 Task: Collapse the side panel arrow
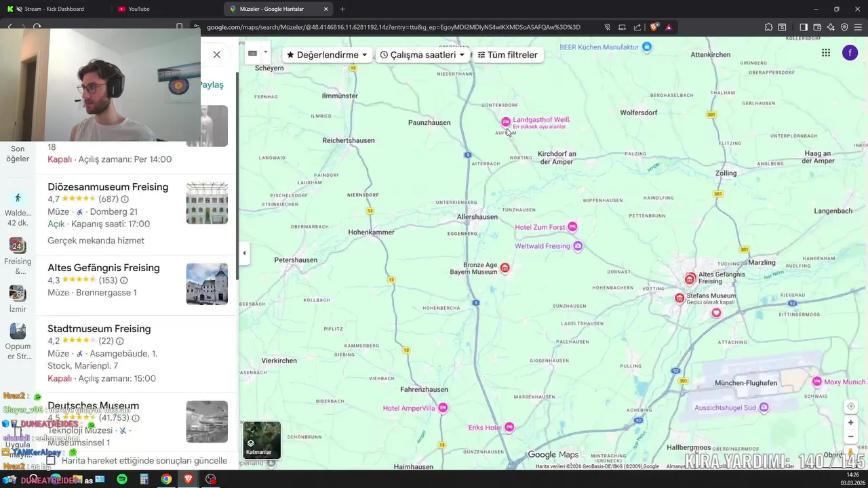(x=244, y=253)
